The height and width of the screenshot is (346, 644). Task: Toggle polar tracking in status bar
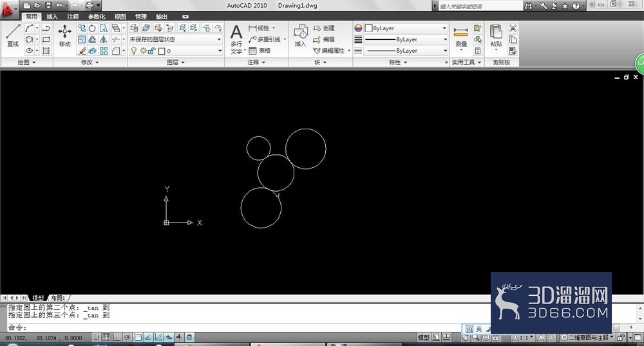(128, 337)
